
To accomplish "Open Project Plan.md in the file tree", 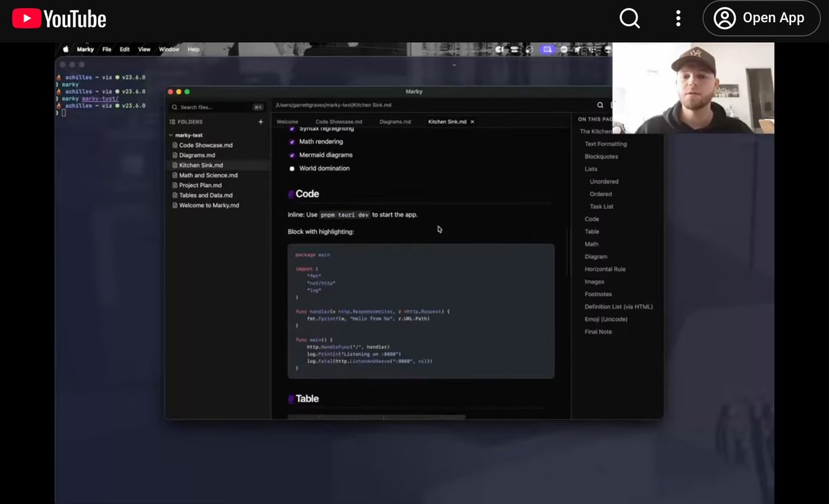I will click(200, 186).
